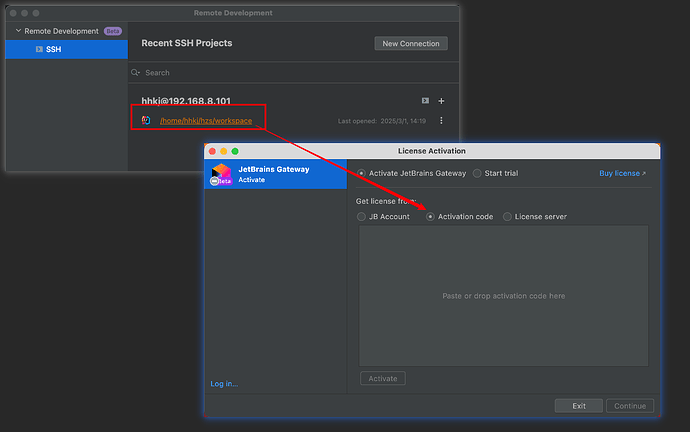Open /home/hhkj/hzs/workspace project link
Image resolution: width=690 pixels, height=432 pixels.
(x=206, y=121)
